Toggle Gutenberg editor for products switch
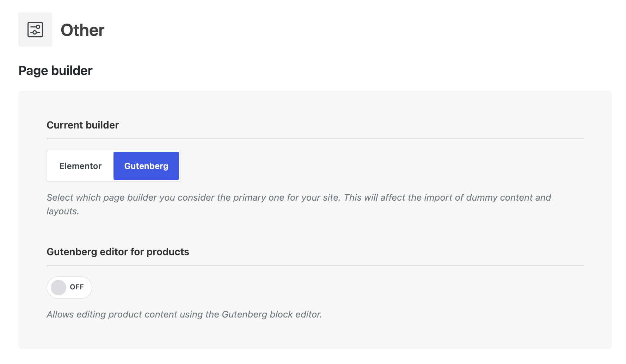Viewport: 626px width, 364px height. pos(69,288)
